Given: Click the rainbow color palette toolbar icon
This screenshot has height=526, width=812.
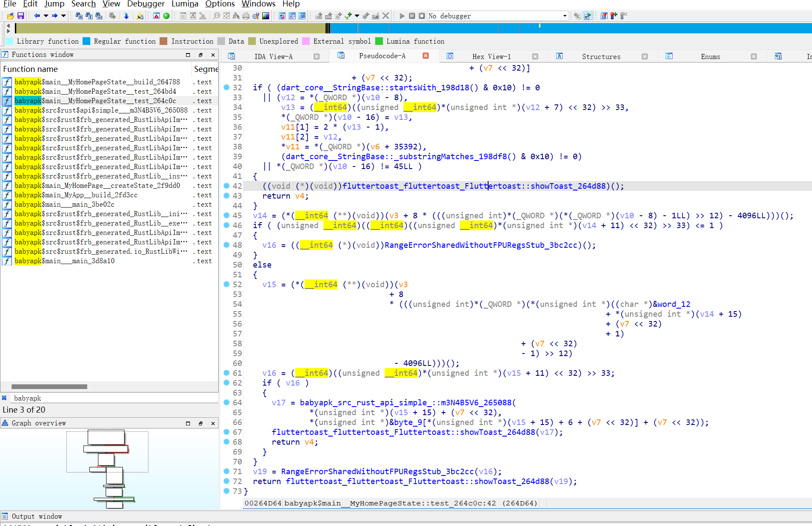Looking at the screenshot, I should point(266,16).
